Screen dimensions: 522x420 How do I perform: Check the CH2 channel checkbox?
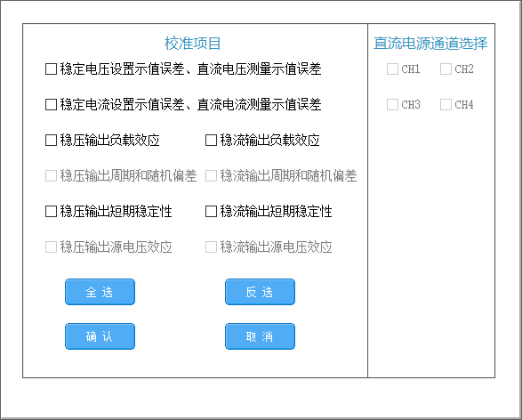(446, 69)
